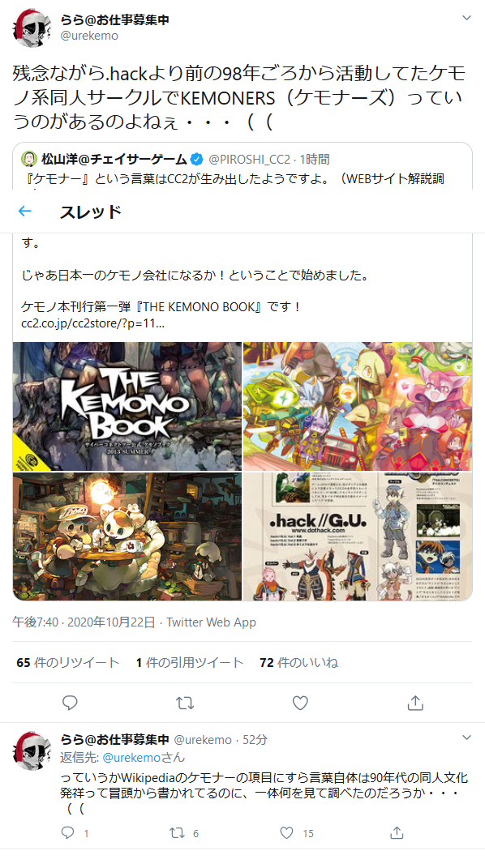Retweet the reply with 6 retweets

[177, 832]
